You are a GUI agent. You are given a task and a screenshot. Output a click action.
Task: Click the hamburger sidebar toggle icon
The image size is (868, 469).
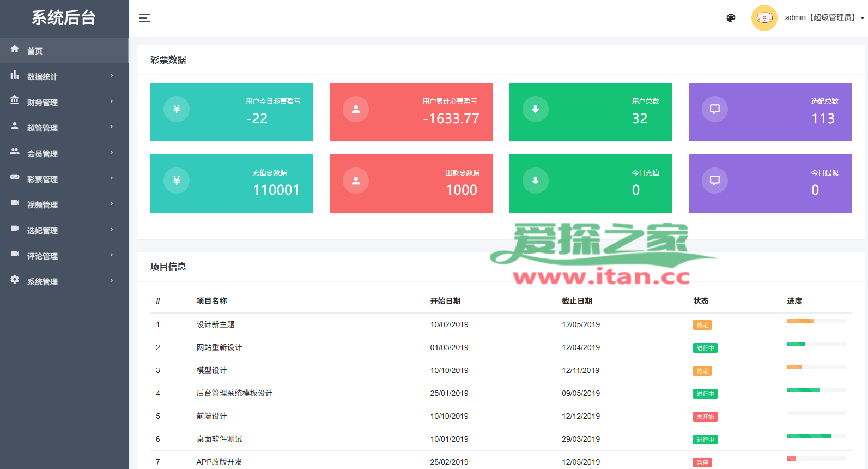click(x=144, y=18)
